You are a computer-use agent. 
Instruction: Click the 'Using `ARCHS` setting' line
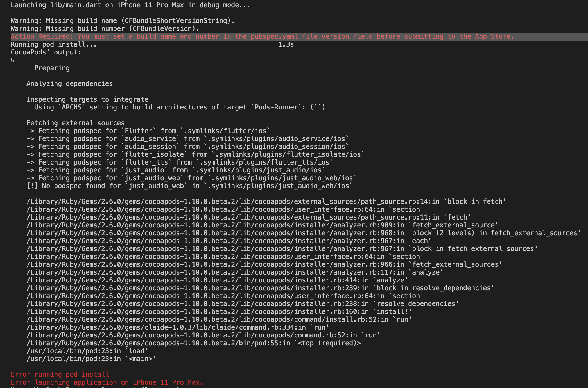click(180, 107)
